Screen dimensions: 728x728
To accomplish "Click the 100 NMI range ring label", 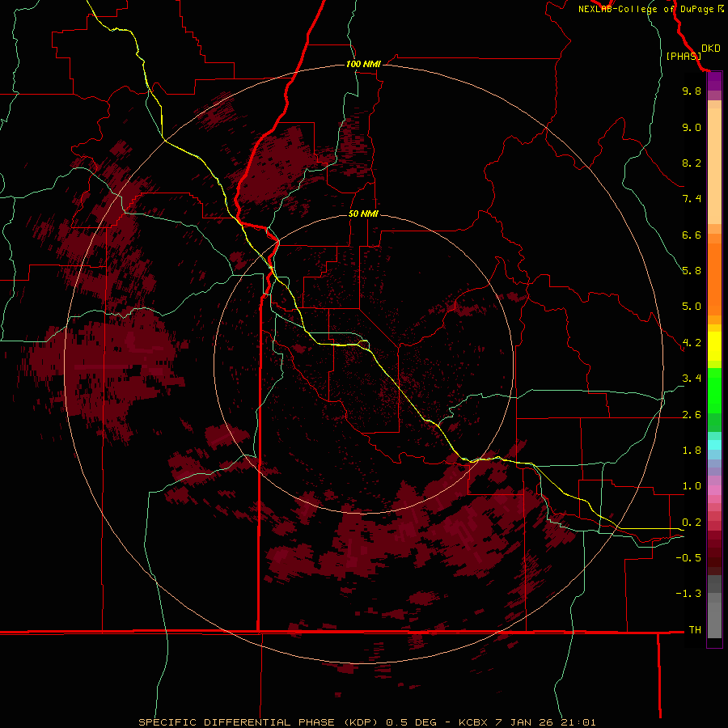I will click(x=363, y=64).
